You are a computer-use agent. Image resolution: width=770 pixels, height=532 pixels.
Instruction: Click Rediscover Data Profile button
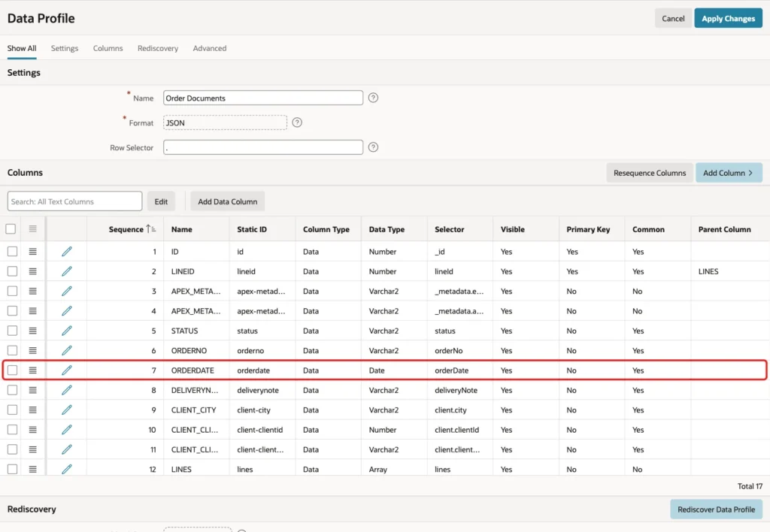716,509
